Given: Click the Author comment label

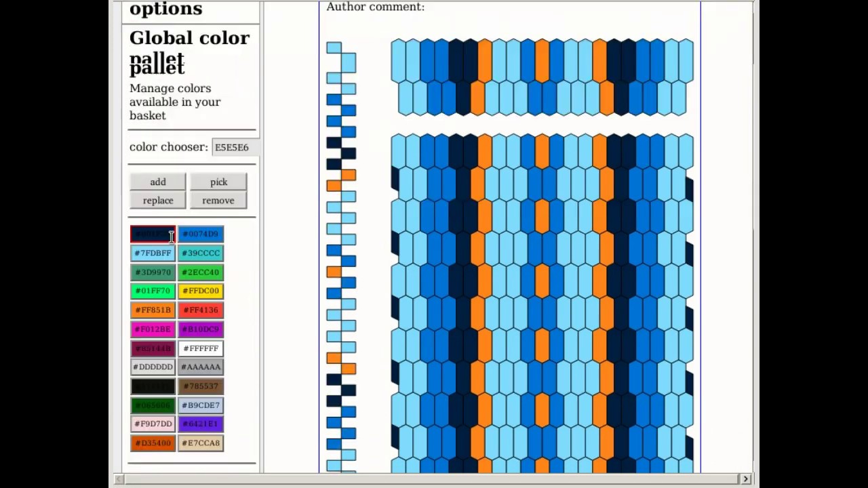Looking at the screenshot, I should click(375, 7).
